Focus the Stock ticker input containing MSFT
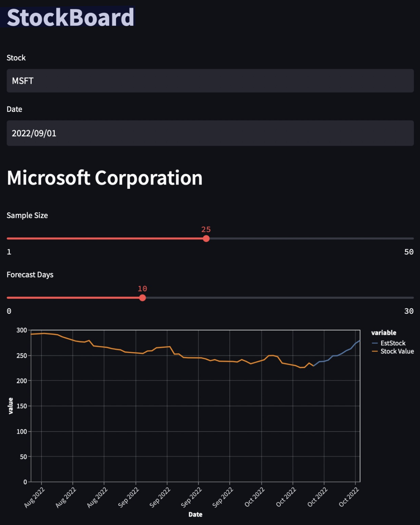The height and width of the screenshot is (525, 420). [210, 81]
